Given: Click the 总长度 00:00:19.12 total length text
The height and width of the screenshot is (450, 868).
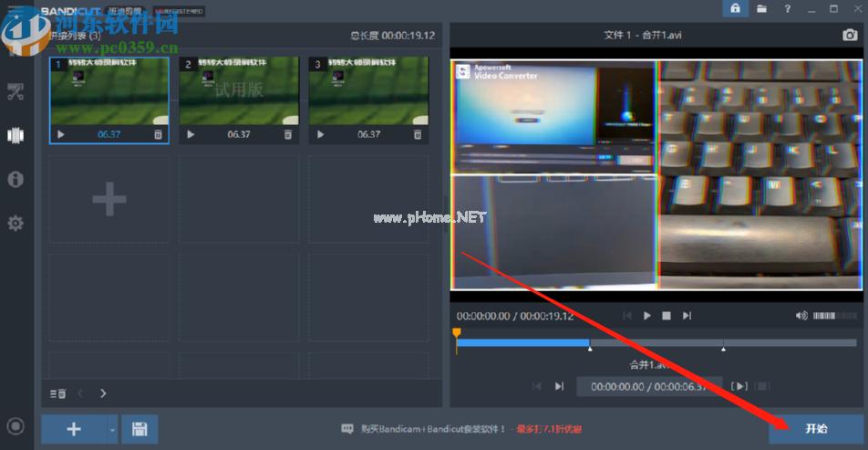Looking at the screenshot, I should (392, 36).
